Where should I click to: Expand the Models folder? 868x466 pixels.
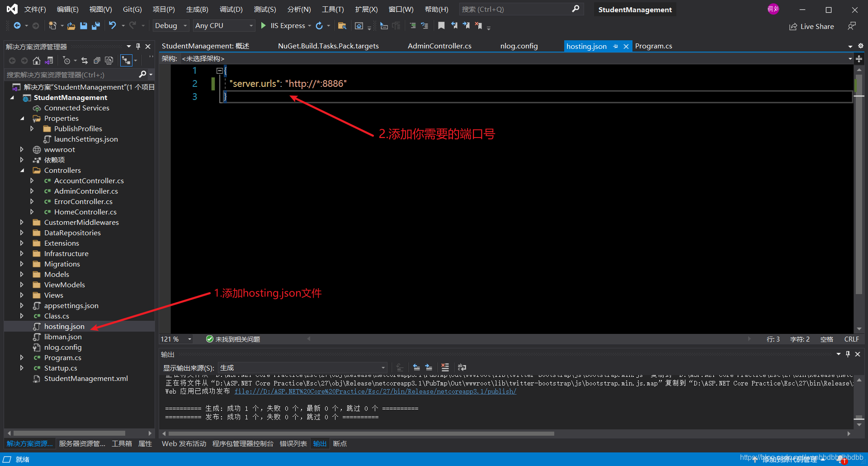coord(22,274)
